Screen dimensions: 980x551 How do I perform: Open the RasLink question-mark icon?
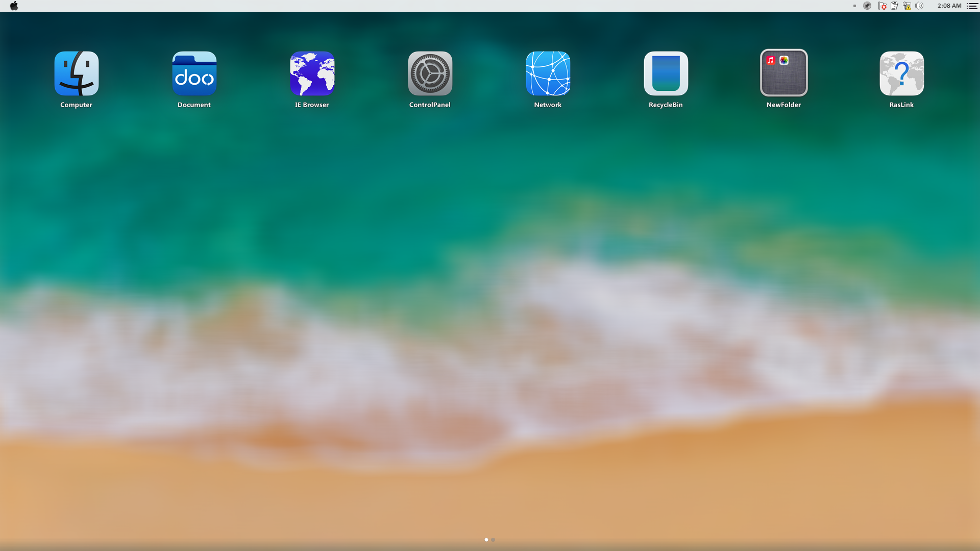902,73
